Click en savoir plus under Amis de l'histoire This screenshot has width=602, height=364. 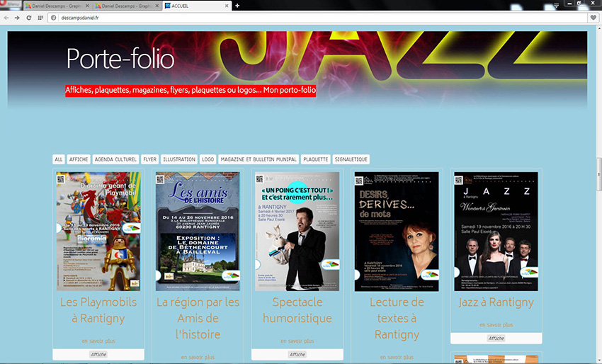tap(198, 357)
